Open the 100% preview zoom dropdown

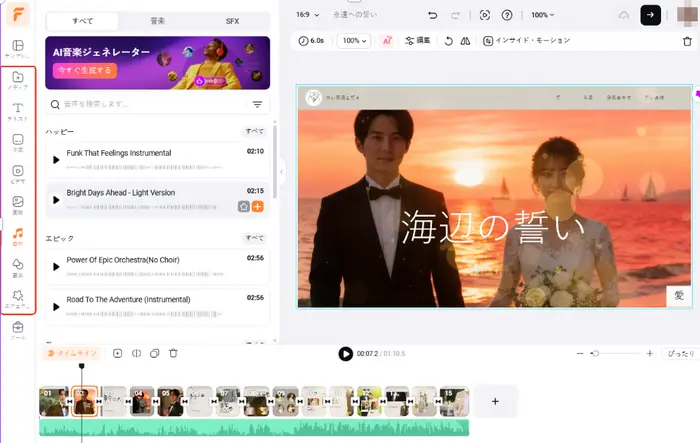pos(543,15)
